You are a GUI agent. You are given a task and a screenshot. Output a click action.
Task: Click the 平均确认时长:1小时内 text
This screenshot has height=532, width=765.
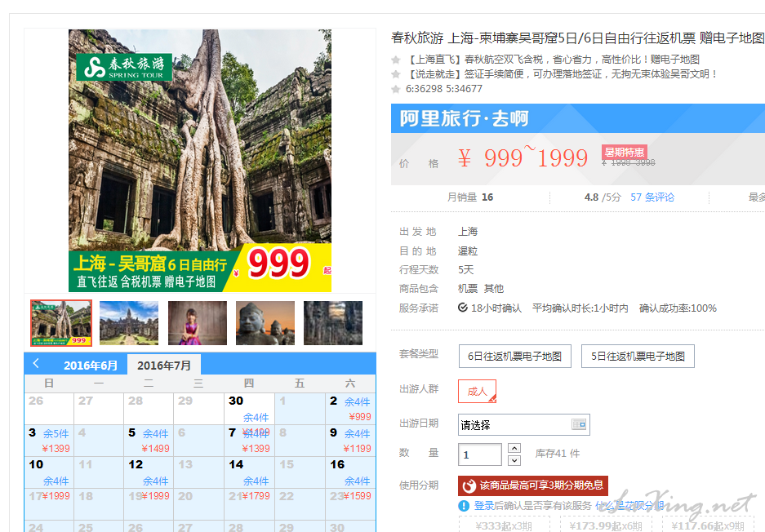[x=580, y=308]
